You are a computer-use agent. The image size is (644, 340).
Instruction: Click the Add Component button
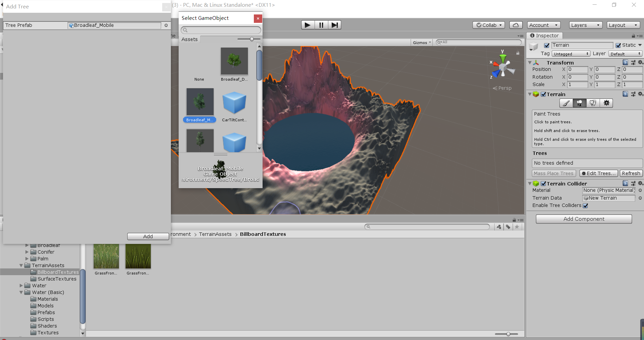pyautogui.click(x=584, y=219)
